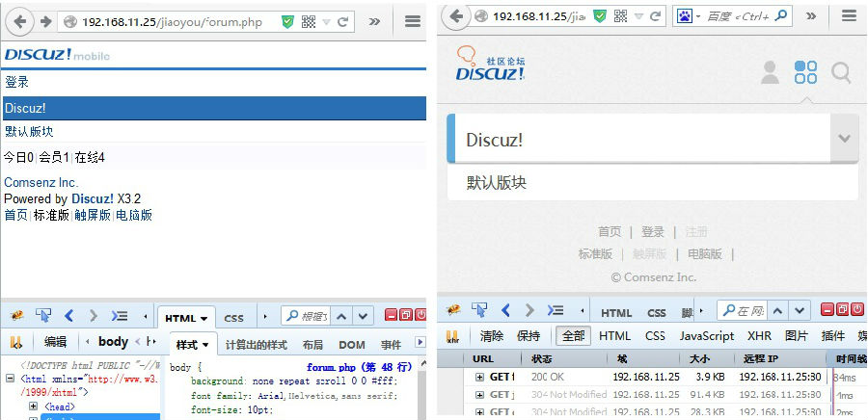
Task: Filter Net requests by JavaScript
Action: pyautogui.click(x=707, y=335)
